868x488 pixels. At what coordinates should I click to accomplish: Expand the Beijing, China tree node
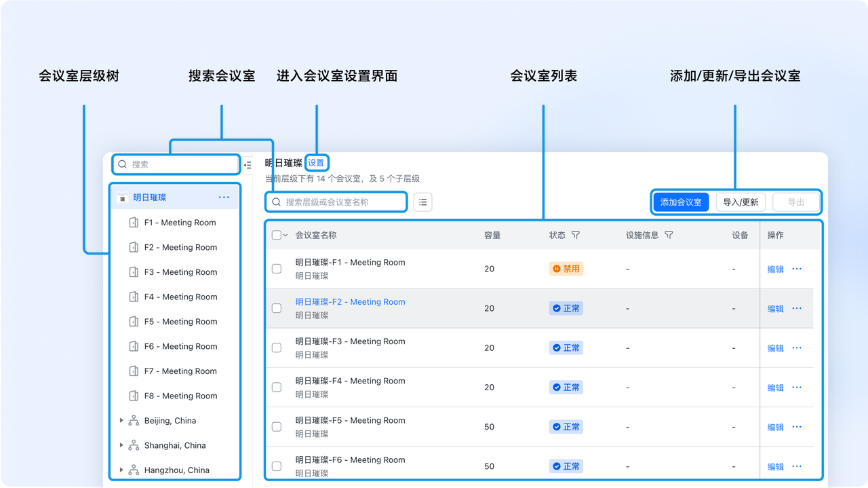tap(121, 421)
